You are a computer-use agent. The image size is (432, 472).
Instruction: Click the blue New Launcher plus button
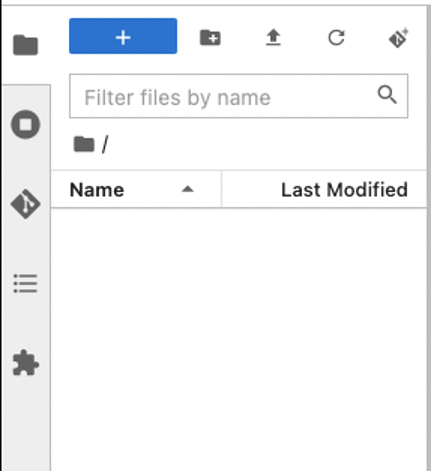click(123, 36)
